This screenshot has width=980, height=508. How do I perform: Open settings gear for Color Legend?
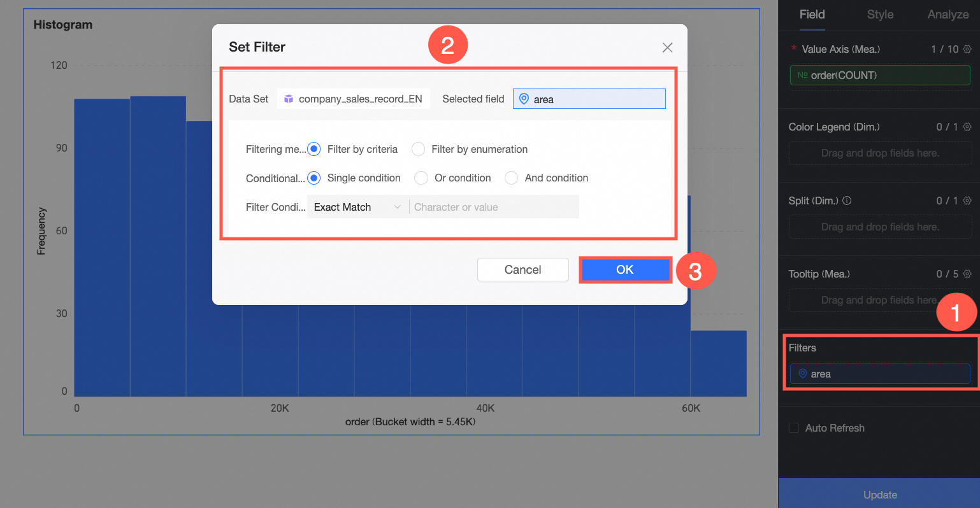pos(967,127)
